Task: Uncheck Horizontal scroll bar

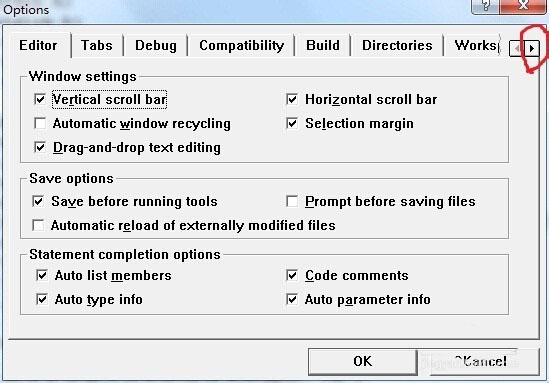Action: pos(292,99)
